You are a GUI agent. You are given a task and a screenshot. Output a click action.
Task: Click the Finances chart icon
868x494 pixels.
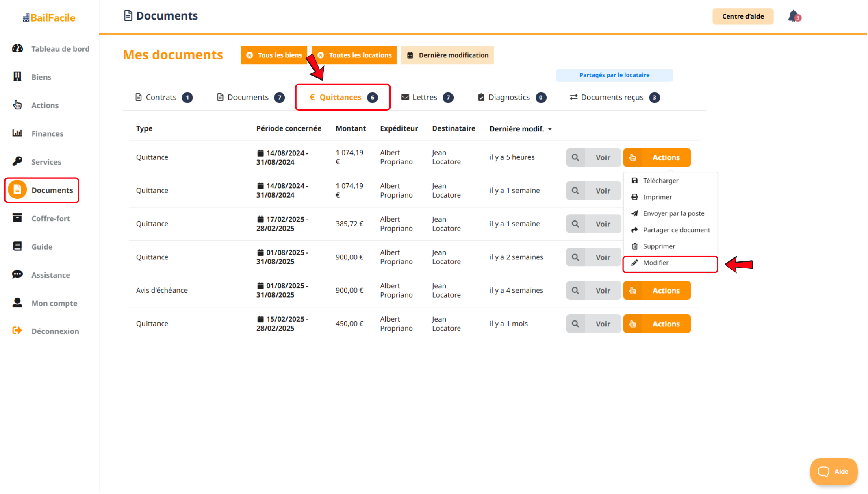(17, 133)
